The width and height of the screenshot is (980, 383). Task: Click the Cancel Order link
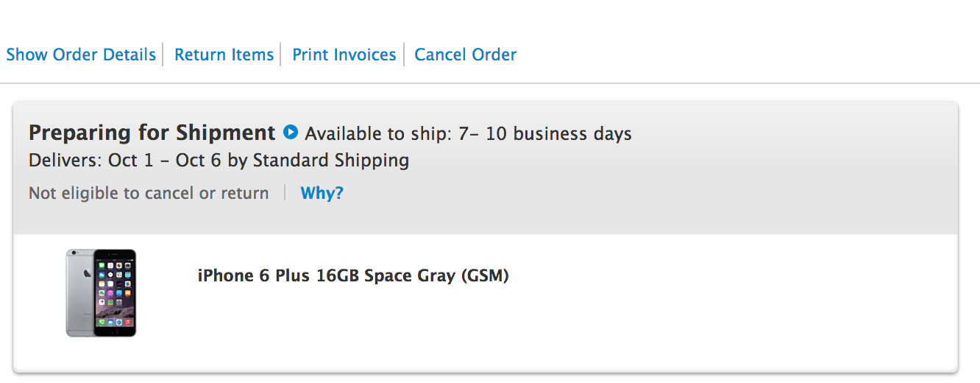465,55
